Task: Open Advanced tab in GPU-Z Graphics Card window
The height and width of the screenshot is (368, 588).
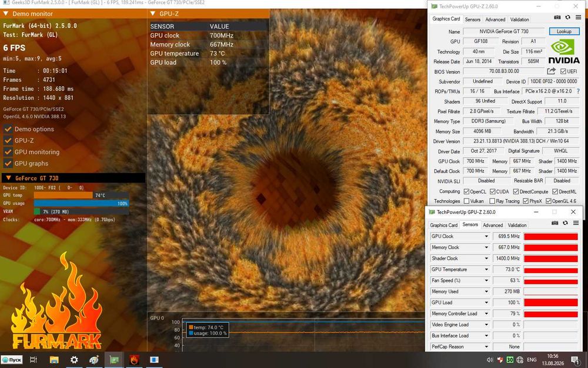Action: 495,19
